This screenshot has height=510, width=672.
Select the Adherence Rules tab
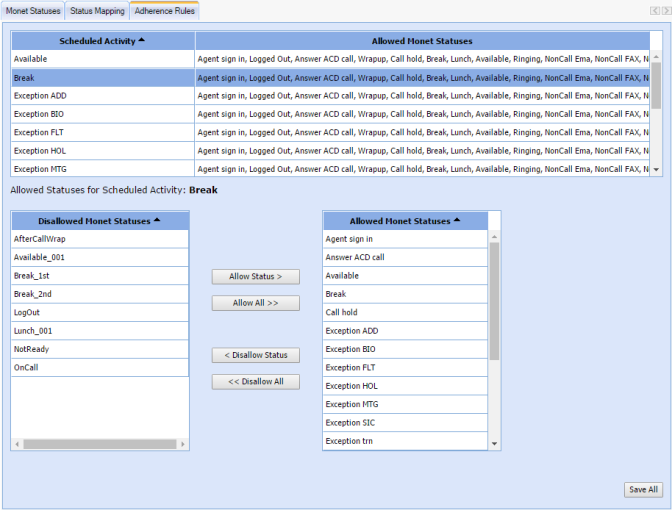[164, 10]
